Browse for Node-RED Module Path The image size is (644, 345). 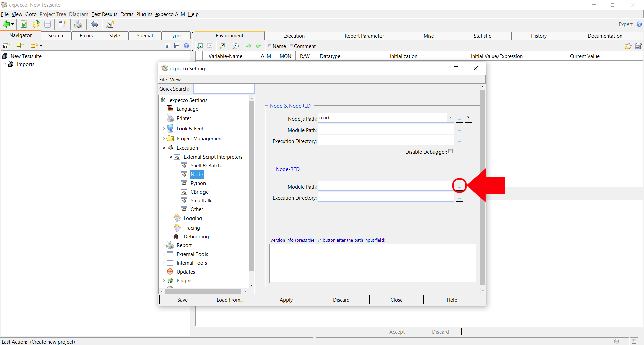459,186
